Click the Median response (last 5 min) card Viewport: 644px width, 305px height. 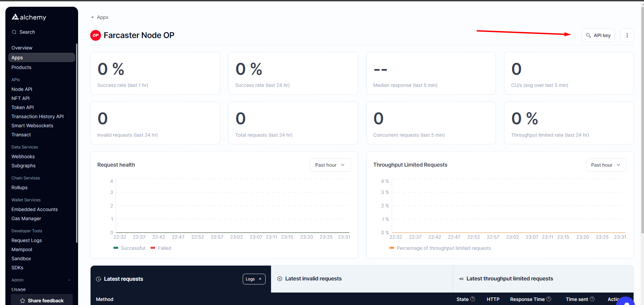coord(431,73)
